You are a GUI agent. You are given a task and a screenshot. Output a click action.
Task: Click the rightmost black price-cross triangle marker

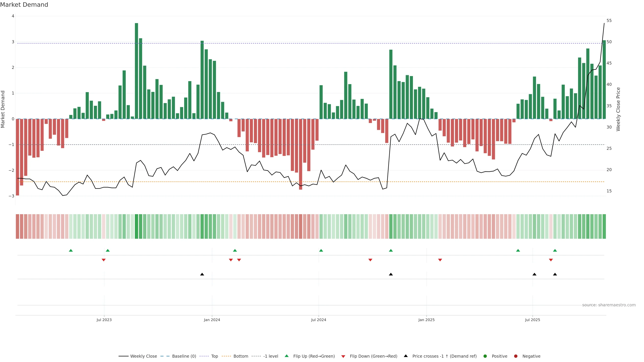[555, 274]
